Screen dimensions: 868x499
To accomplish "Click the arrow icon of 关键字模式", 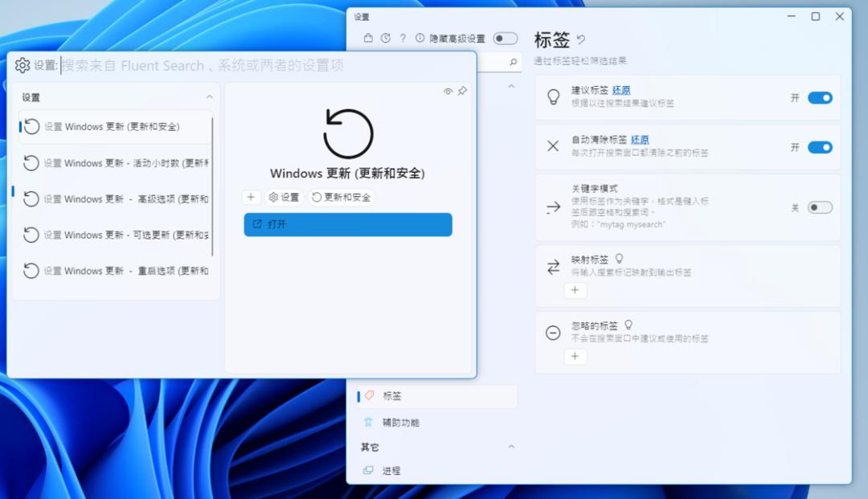I will point(553,207).
